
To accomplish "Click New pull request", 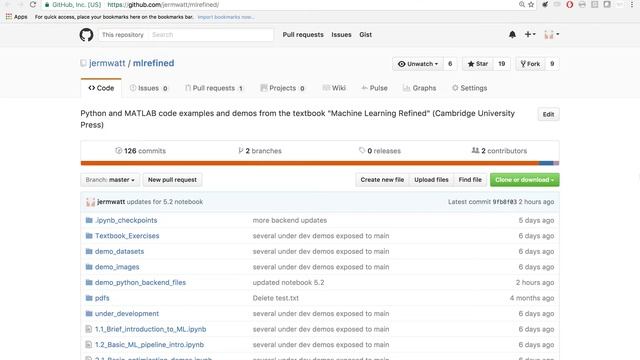I will pyautogui.click(x=172, y=180).
